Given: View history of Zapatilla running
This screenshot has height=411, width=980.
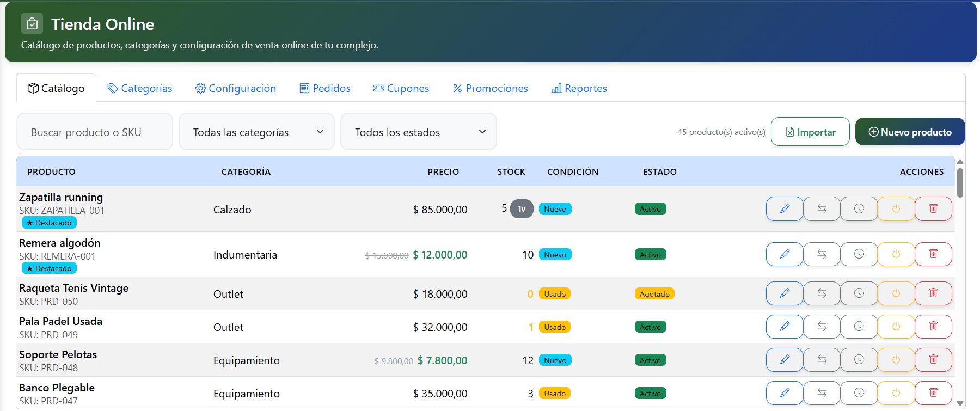Looking at the screenshot, I should pyautogui.click(x=859, y=208).
